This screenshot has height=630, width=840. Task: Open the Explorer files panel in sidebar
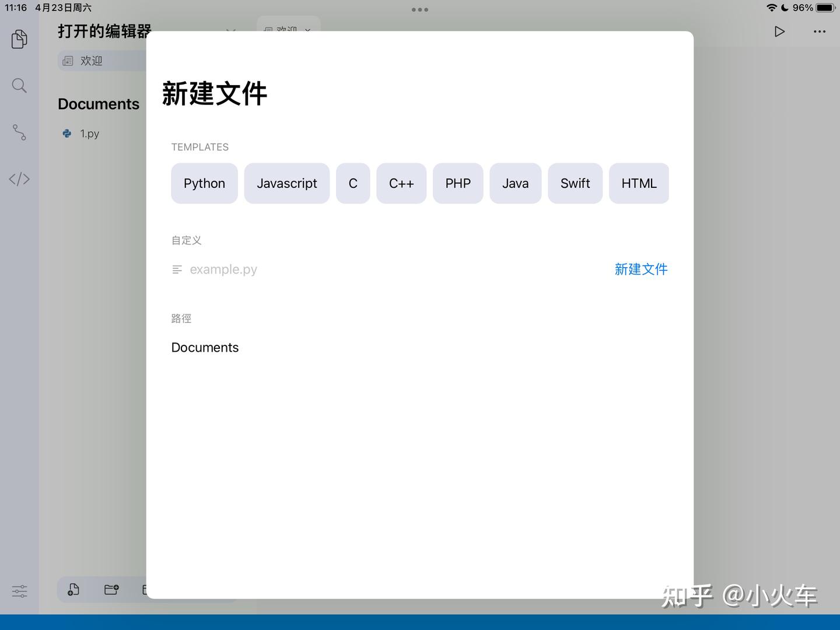[x=19, y=39]
